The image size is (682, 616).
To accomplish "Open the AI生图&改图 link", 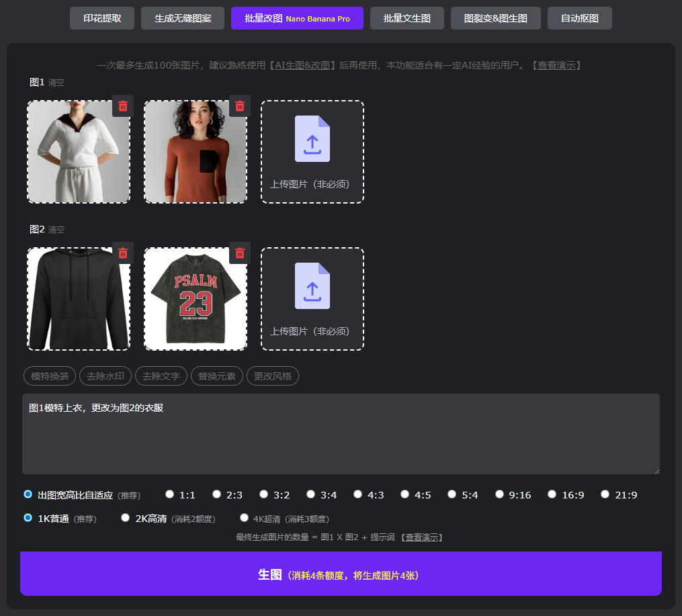I will pyautogui.click(x=304, y=65).
